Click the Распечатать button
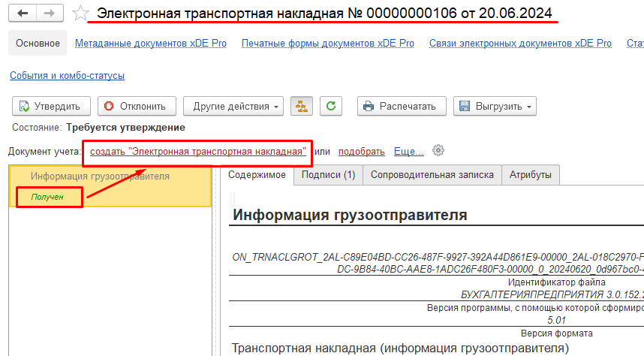Screen dimensions: 644x356 (402, 106)
